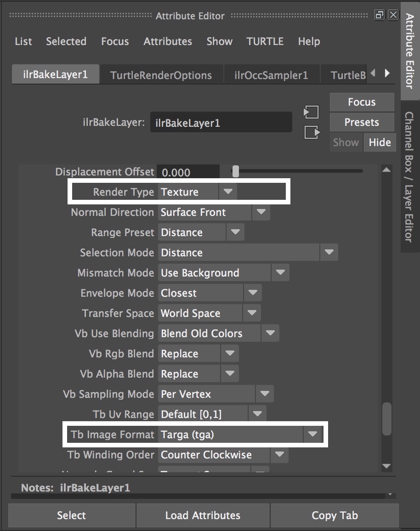
Task: Click the output connection icon beside ilrBakeLayer field
Action: click(312, 132)
